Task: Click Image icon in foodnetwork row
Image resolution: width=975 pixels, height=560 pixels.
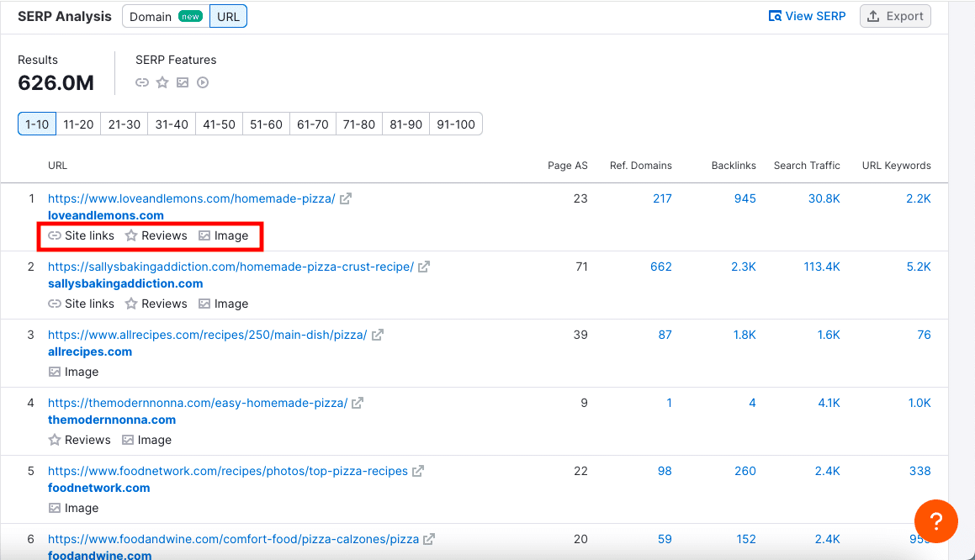Action: pos(55,508)
